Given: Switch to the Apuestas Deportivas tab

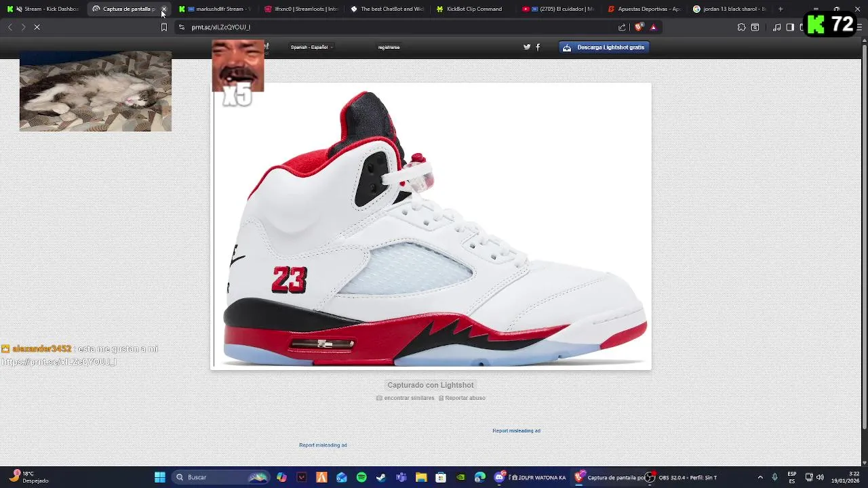Looking at the screenshot, I should point(645,9).
